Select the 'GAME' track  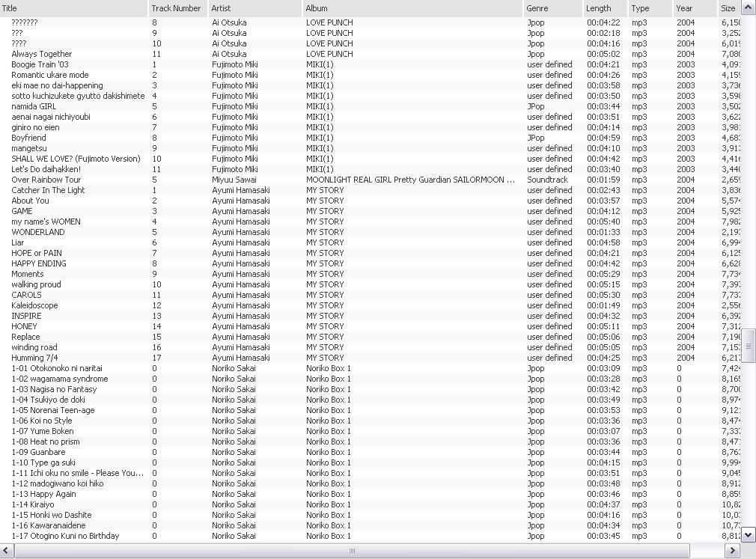tap(371, 211)
